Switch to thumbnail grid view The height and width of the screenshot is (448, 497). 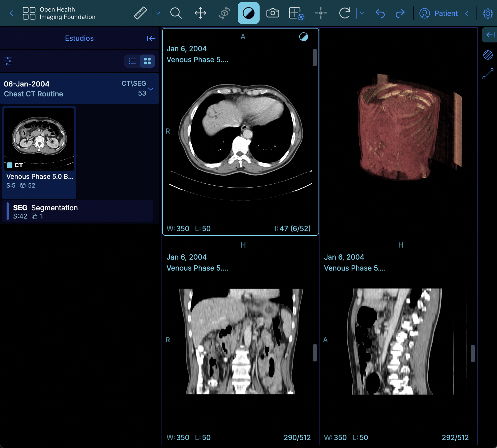pyautogui.click(x=147, y=61)
